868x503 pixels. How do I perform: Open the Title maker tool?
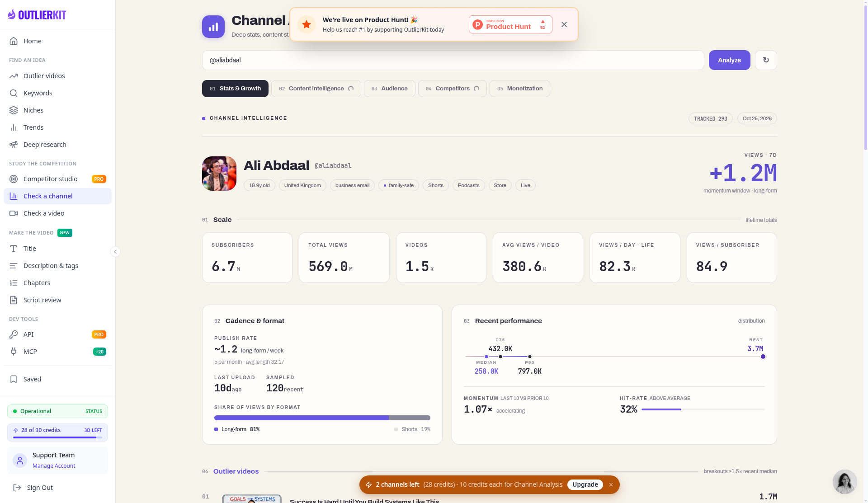pos(57,249)
